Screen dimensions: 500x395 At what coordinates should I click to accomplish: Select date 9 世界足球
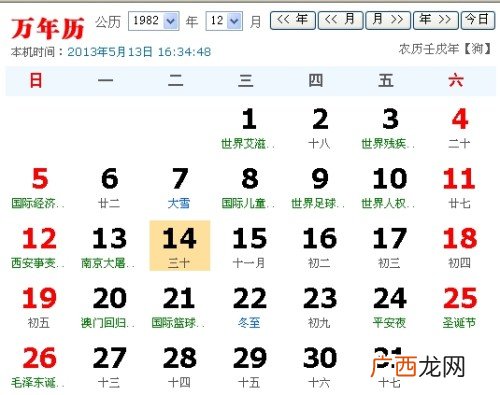point(319,188)
